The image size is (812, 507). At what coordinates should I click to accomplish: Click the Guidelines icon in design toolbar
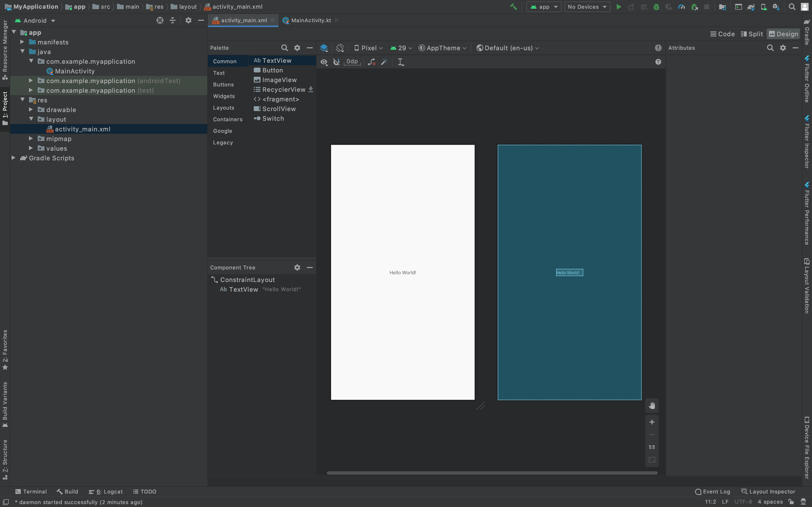point(401,62)
